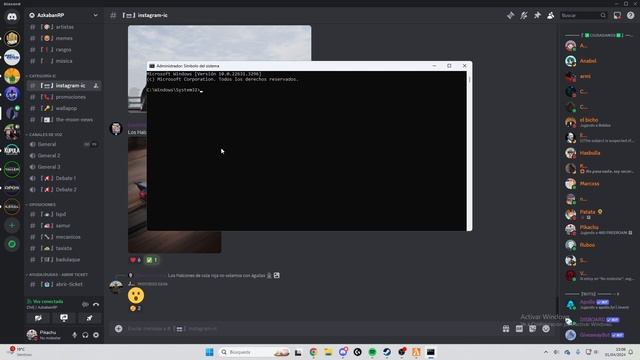Mute the microphone in user panel
Image resolution: width=640 pixels, height=360 pixels.
pyautogui.click(x=74, y=335)
